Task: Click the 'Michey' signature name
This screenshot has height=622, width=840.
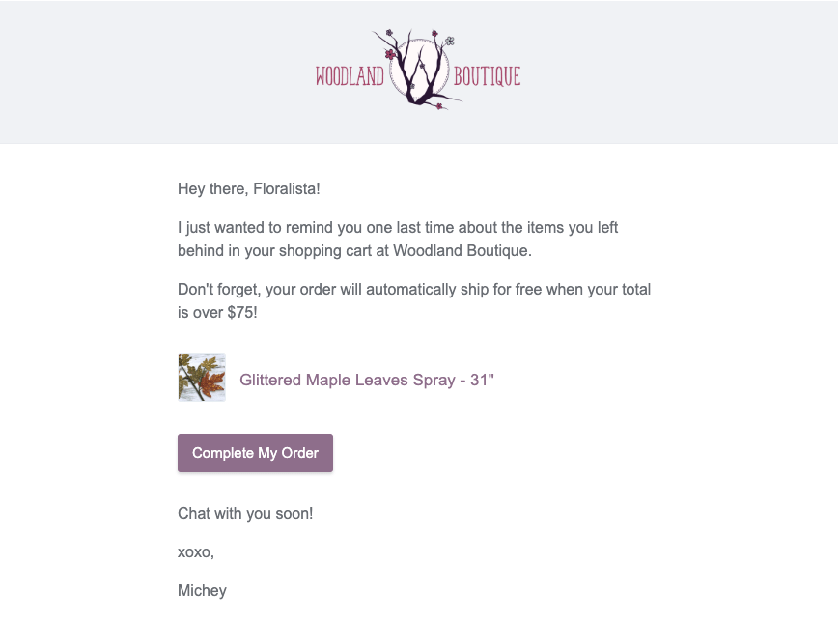Action: click(x=202, y=591)
